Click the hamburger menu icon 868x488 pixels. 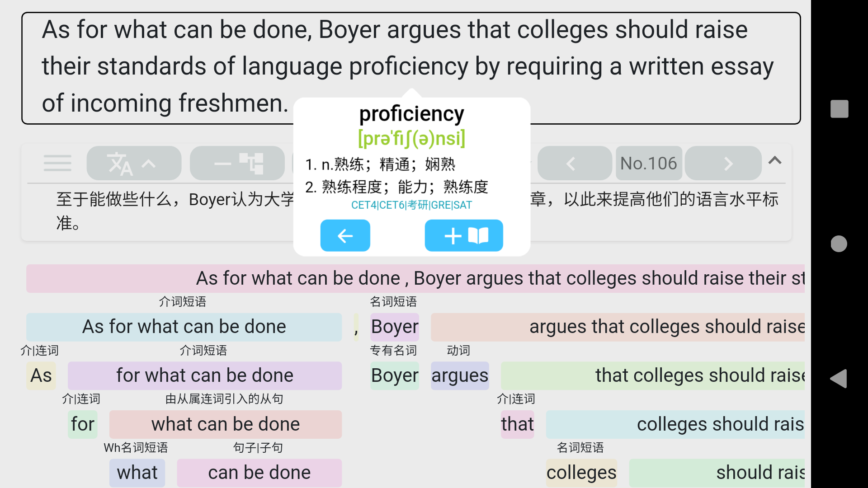(57, 163)
